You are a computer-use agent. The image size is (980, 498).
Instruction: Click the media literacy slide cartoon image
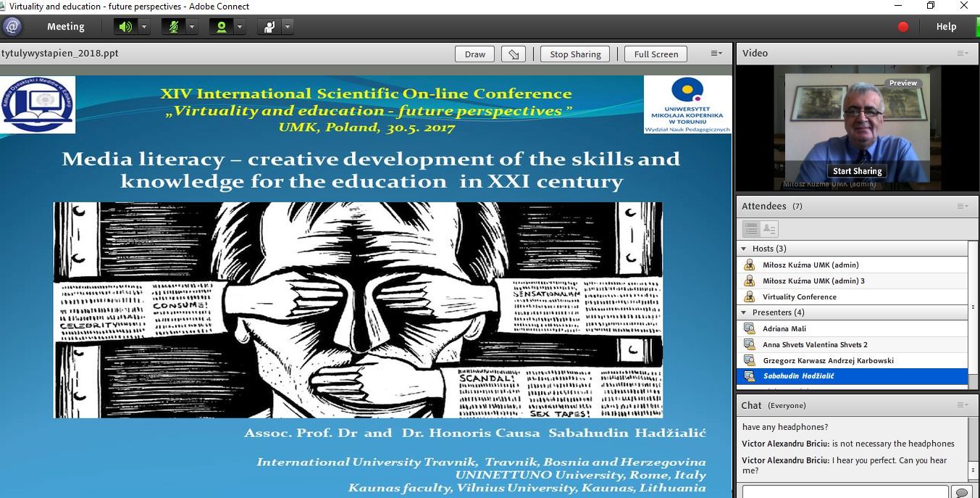(x=358, y=310)
